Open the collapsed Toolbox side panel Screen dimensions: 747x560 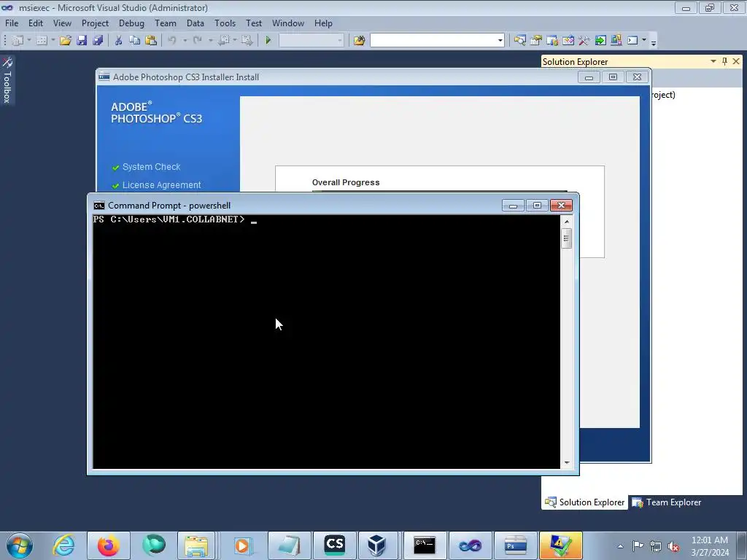[7, 80]
